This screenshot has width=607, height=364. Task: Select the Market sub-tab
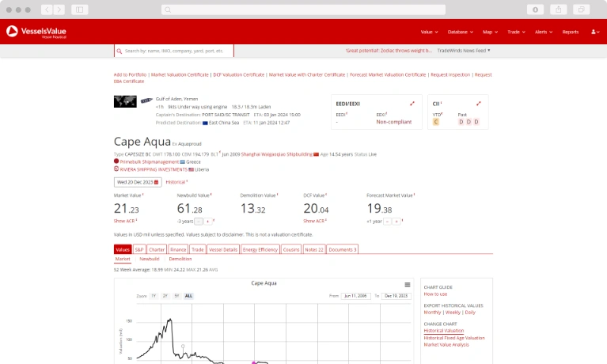(123, 259)
